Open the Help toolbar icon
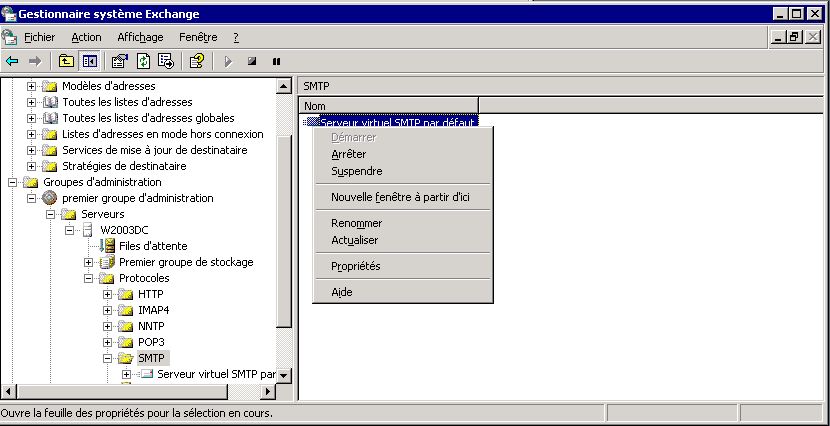The height and width of the screenshot is (426, 830). 197,61
